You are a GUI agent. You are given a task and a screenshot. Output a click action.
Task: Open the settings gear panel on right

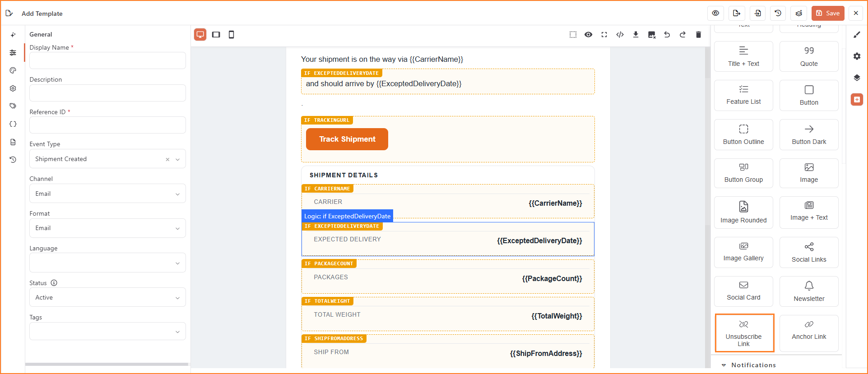click(857, 56)
